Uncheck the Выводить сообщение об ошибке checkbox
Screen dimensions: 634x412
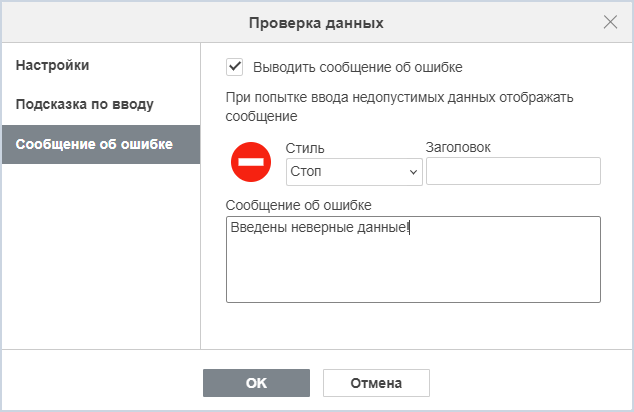tap(235, 67)
